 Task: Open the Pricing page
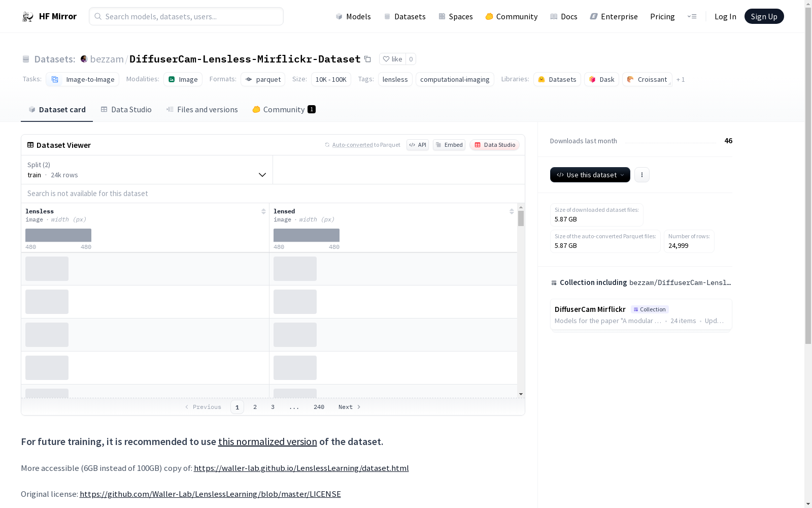coord(662,16)
